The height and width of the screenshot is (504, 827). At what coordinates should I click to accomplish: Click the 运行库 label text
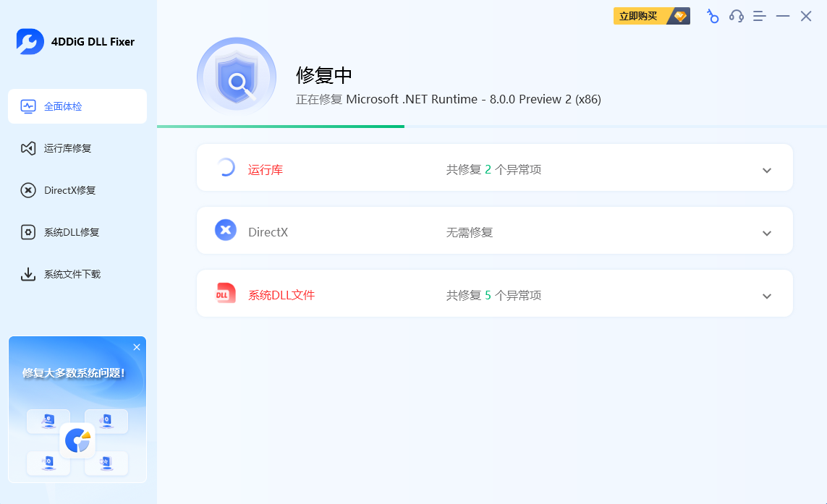[266, 170]
